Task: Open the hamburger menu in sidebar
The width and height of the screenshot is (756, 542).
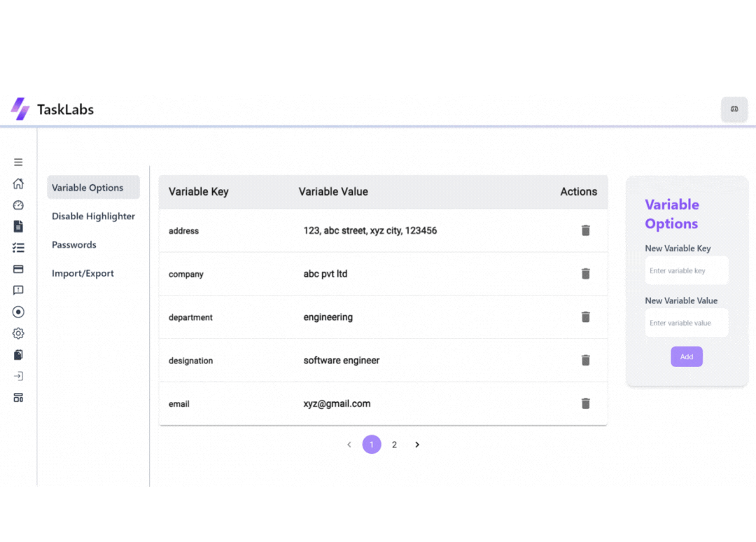Action: coord(18,162)
